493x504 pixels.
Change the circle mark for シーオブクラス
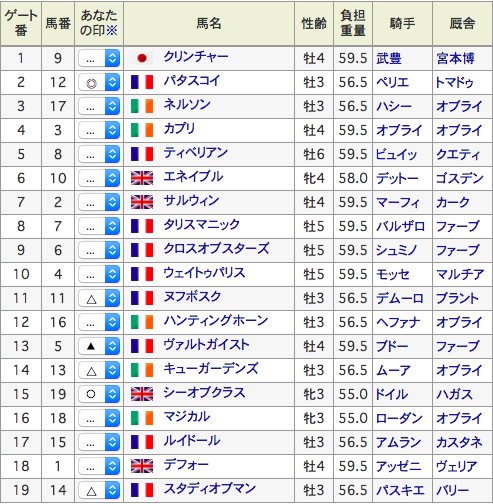point(99,395)
